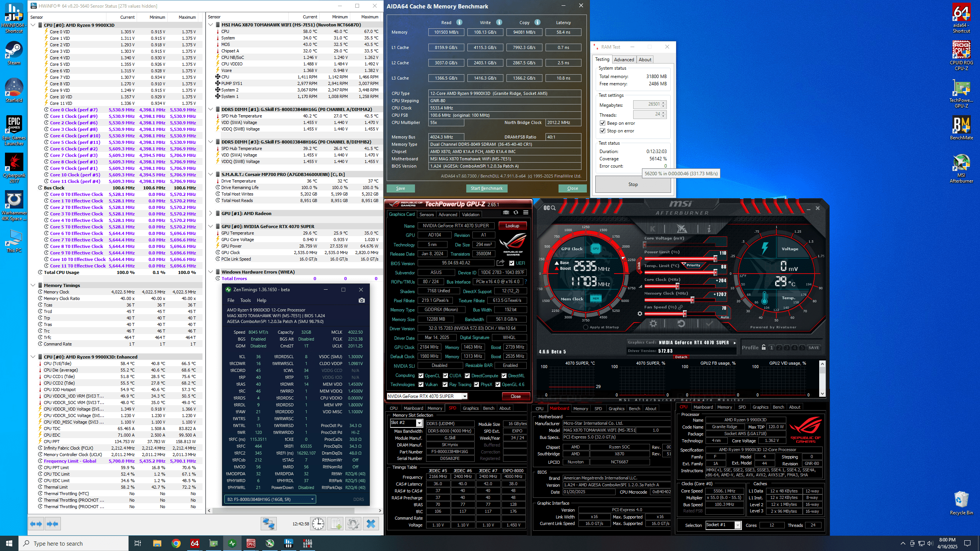The height and width of the screenshot is (551, 980).
Task: Click the HWiNFO logging start icon
Action: click(x=336, y=524)
